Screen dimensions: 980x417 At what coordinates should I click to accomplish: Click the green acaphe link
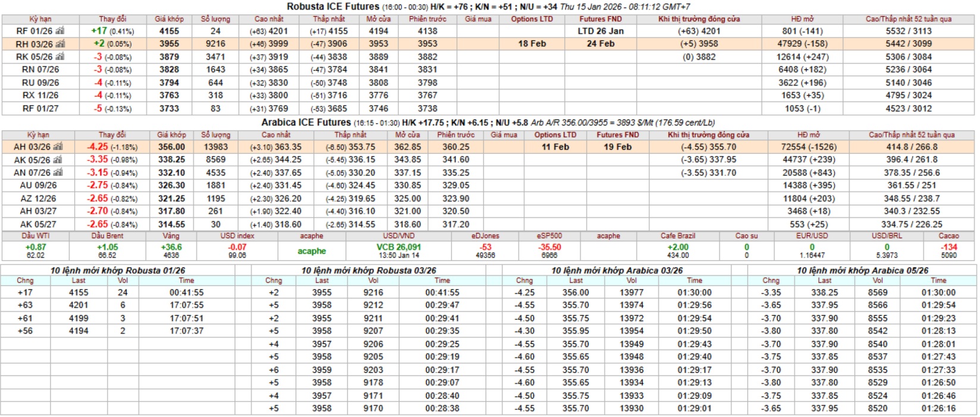coord(311,251)
